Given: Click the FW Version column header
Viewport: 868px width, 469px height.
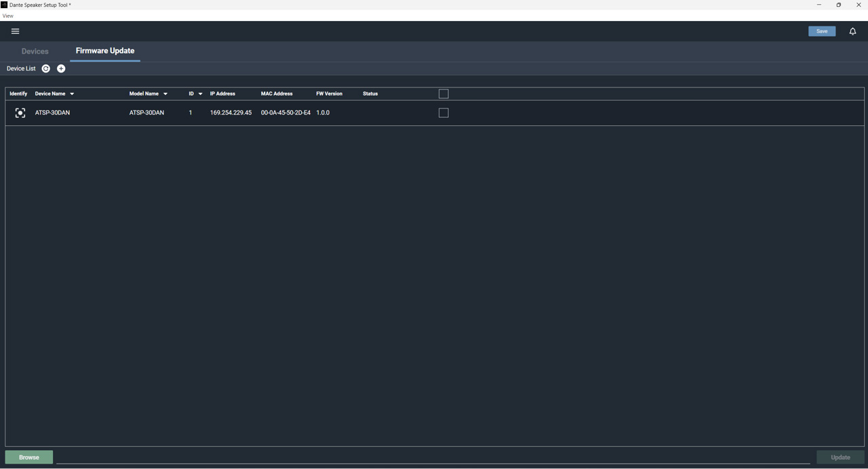Looking at the screenshot, I should [329, 94].
